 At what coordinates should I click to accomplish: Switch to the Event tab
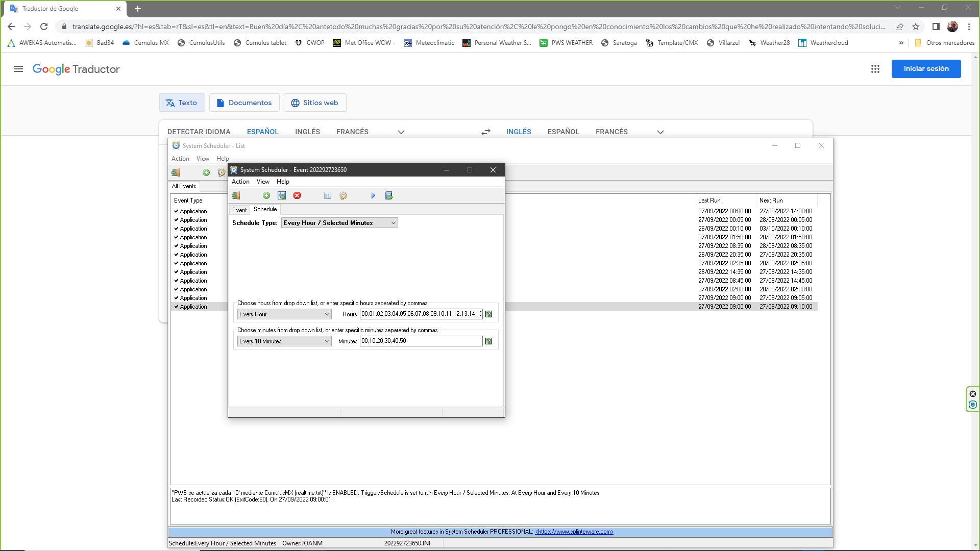(x=239, y=210)
